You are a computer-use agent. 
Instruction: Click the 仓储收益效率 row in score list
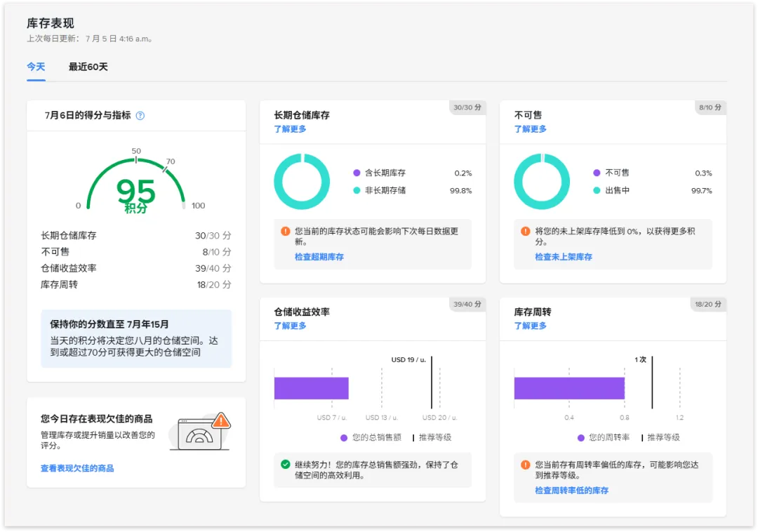[x=136, y=268]
